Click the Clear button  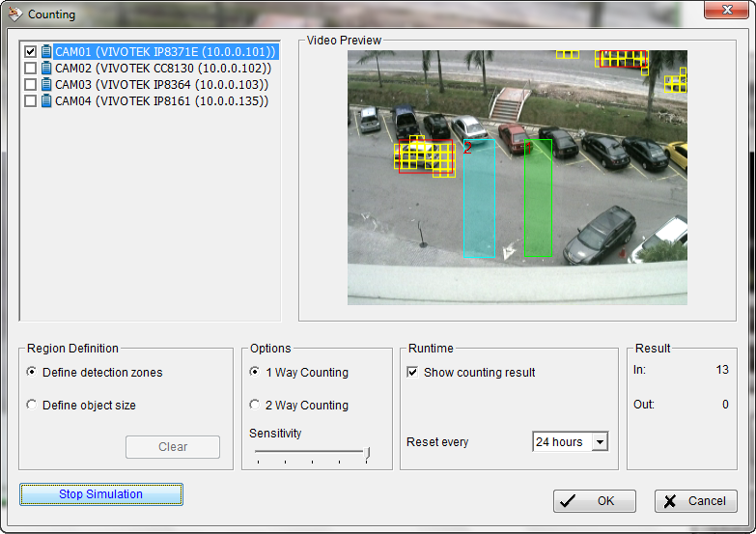click(173, 447)
